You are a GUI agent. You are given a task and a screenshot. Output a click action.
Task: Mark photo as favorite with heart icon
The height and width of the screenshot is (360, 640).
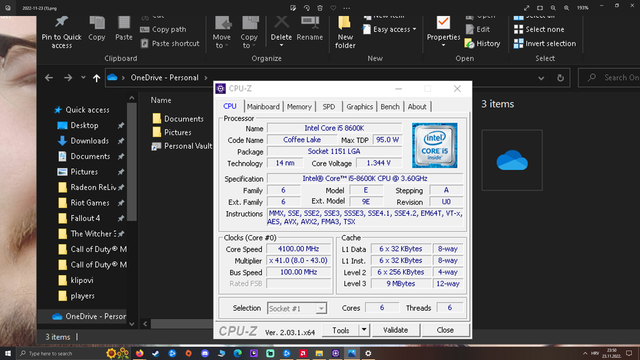click(333, 8)
